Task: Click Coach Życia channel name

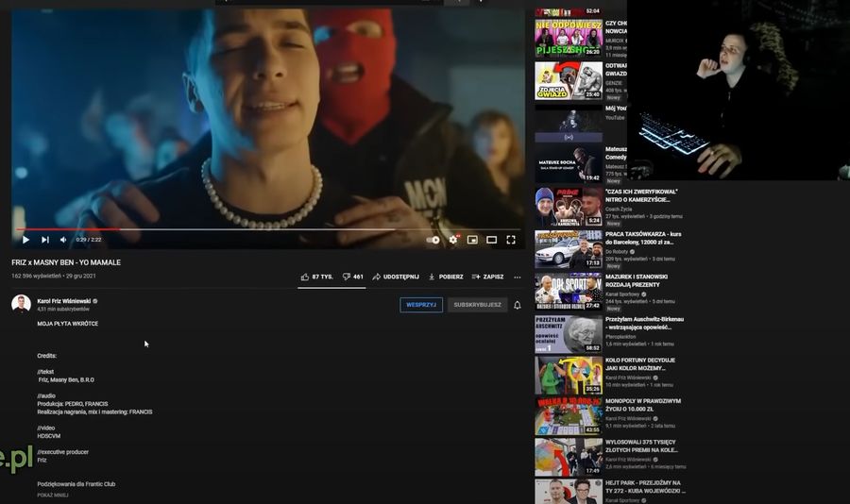Action: [x=619, y=209]
